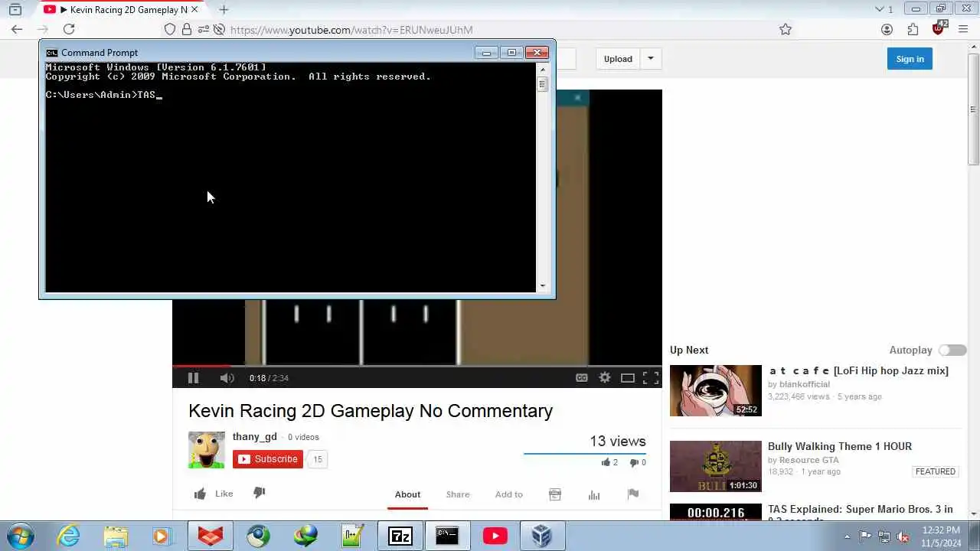
Task: Close the Kevin Racing 2D tab
Action: (194, 9)
